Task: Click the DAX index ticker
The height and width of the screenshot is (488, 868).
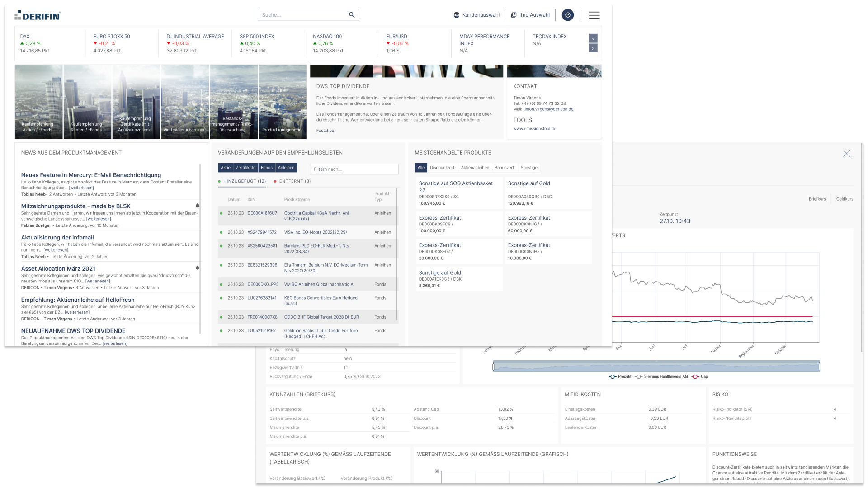Action: coord(50,43)
